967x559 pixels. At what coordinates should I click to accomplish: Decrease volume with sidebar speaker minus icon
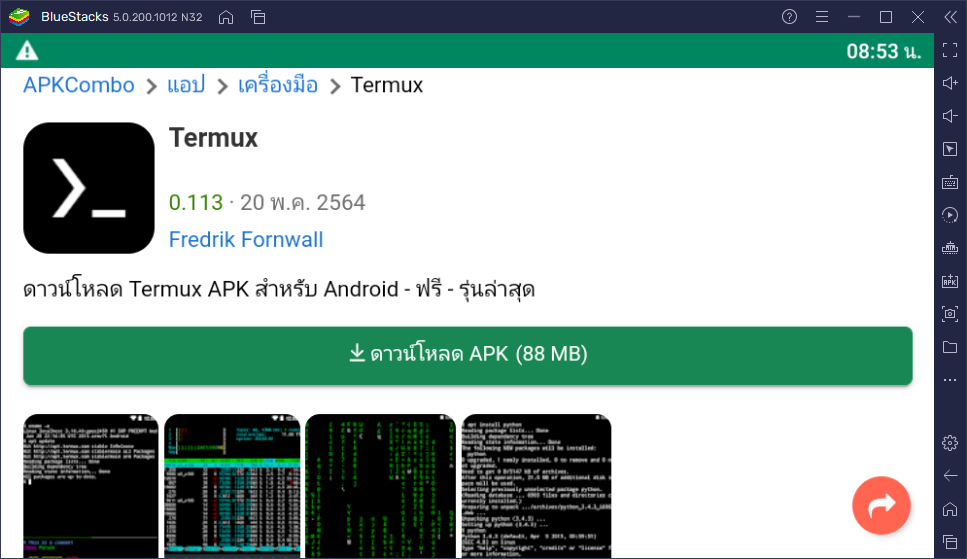pyautogui.click(x=950, y=116)
